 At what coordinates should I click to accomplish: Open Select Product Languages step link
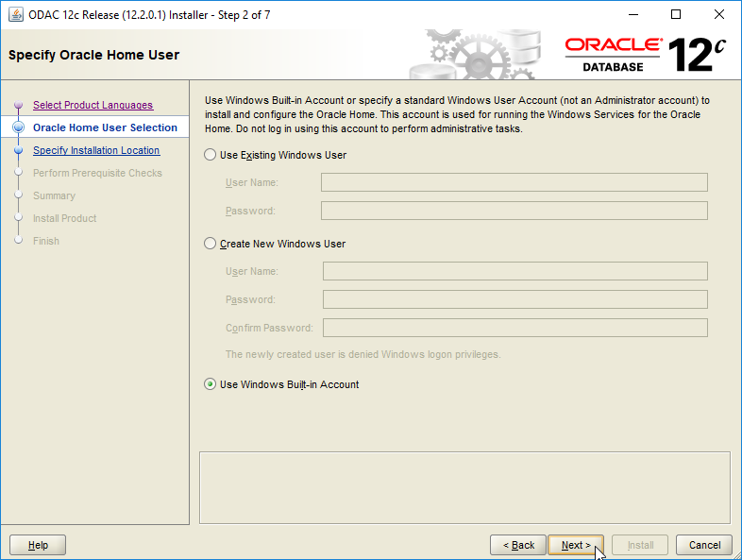[x=93, y=105]
